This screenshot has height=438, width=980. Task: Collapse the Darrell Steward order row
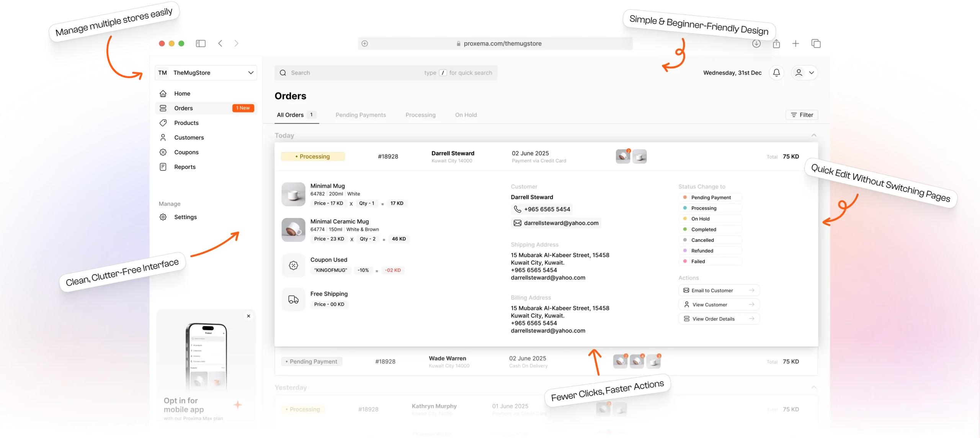tap(546, 157)
